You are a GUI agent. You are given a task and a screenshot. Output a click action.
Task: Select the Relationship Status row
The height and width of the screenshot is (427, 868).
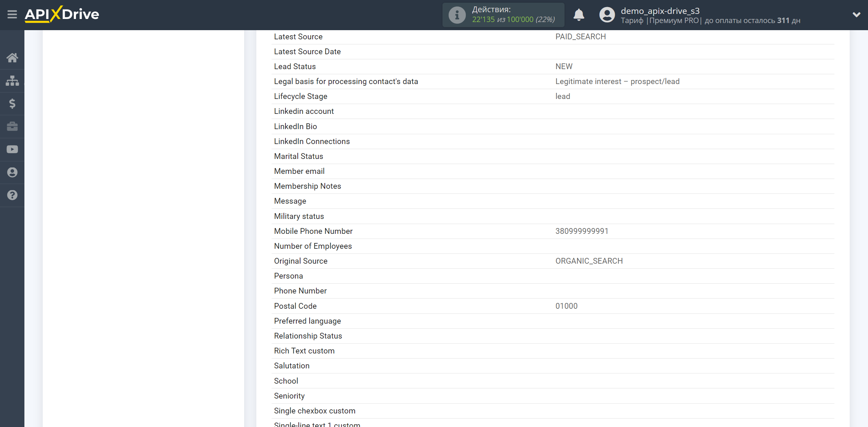[553, 336]
